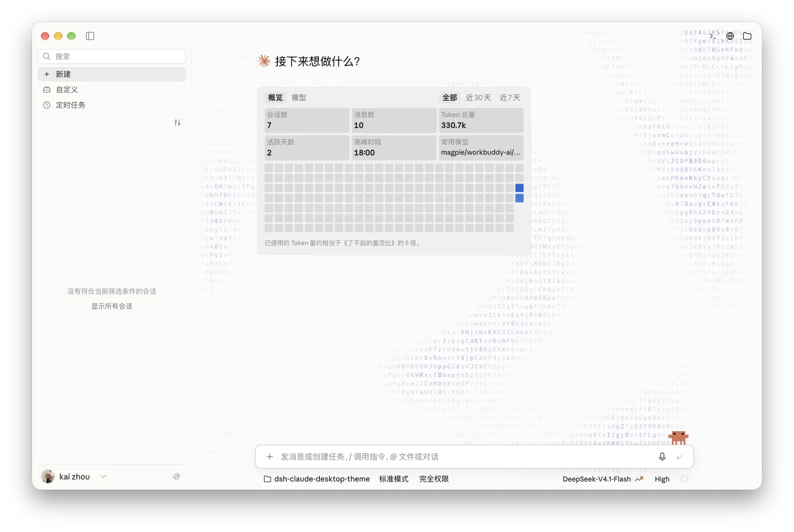The image size is (794, 532).
Task: Click the starburst icon beside kai zhou
Action: click(176, 476)
